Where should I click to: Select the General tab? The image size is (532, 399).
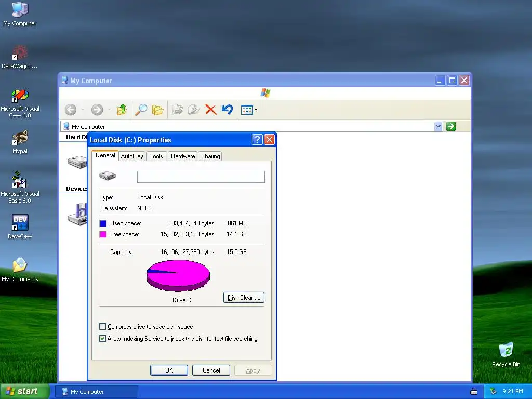click(105, 155)
